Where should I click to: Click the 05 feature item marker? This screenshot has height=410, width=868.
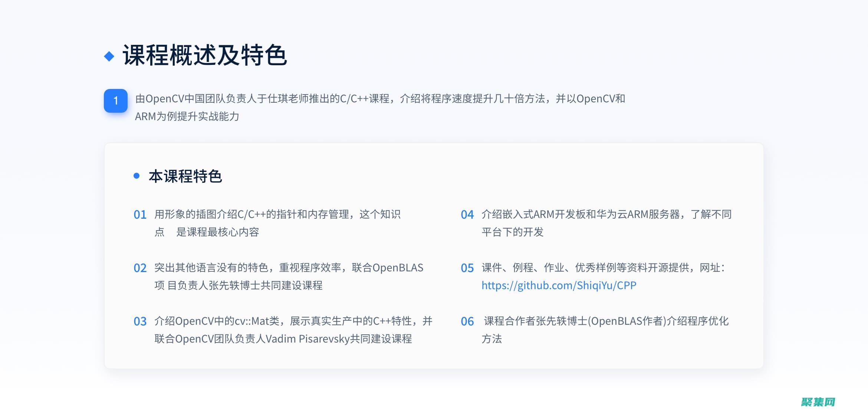tap(467, 268)
